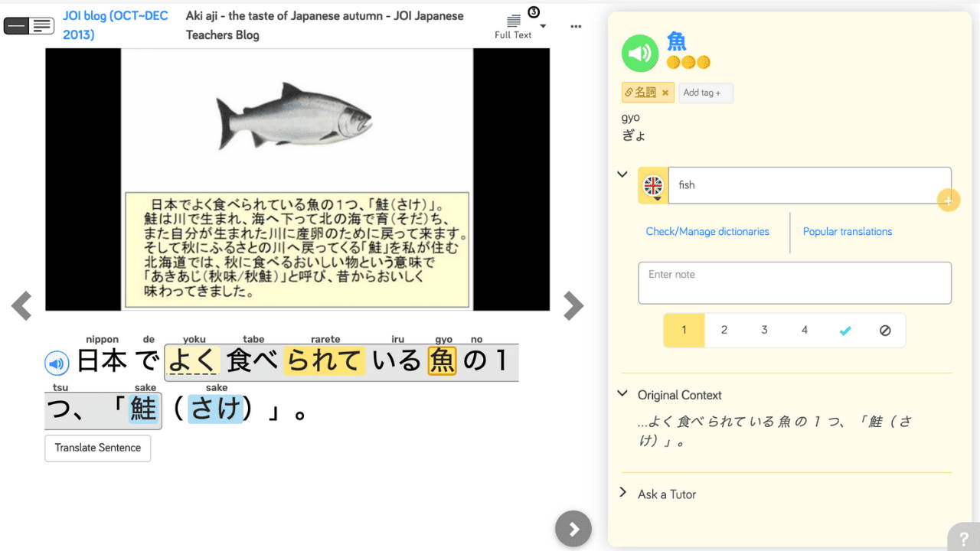The height and width of the screenshot is (551, 980).
Task: Open the Check/Manage dictionaries link
Action: pyautogui.click(x=707, y=232)
